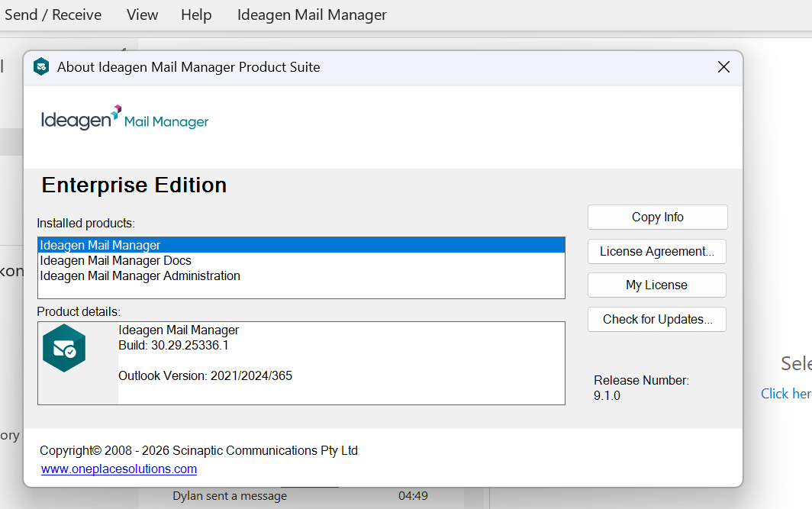Open the License Agreement dialog

[x=656, y=251]
